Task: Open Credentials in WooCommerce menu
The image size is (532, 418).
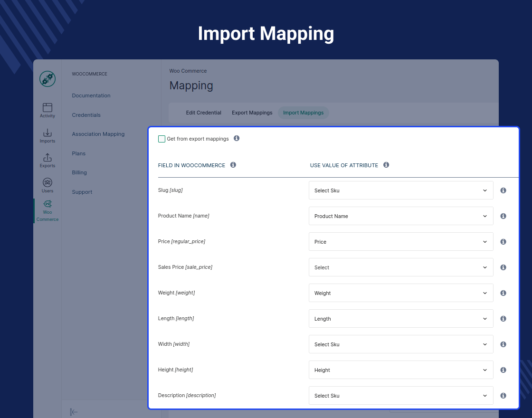Action: coord(86,115)
